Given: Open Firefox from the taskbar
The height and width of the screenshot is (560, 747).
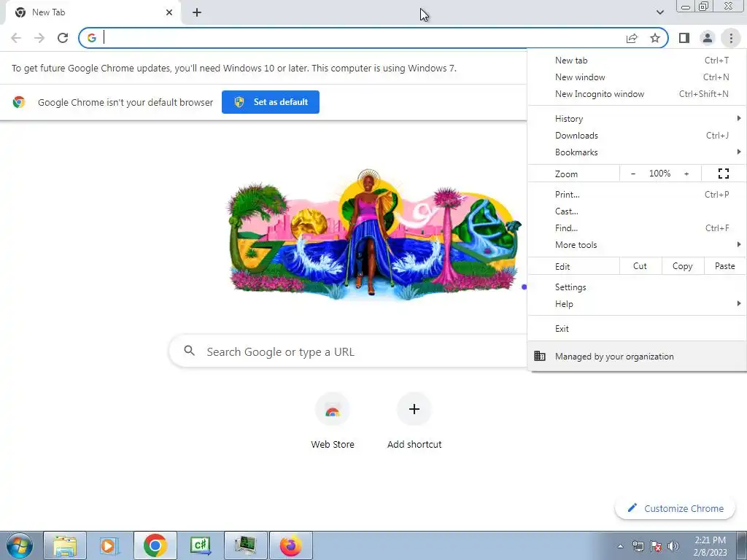Looking at the screenshot, I should point(290,545).
